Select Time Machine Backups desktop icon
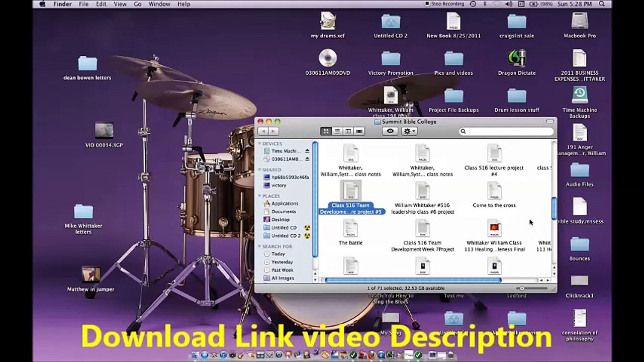644x362 pixels. click(x=580, y=103)
